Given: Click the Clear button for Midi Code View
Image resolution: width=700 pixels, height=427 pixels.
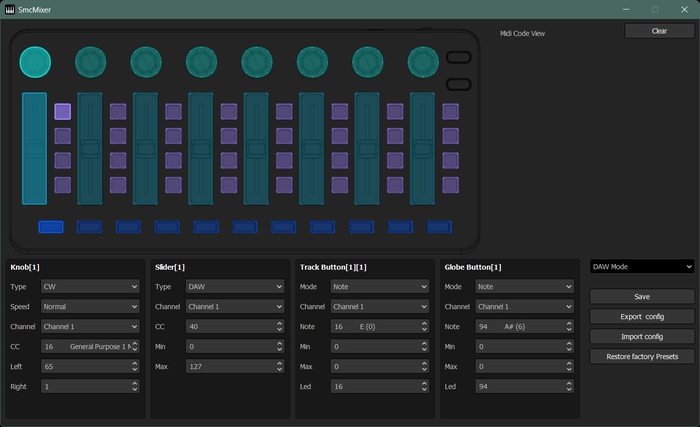Looking at the screenshot, I should (659, 31).
